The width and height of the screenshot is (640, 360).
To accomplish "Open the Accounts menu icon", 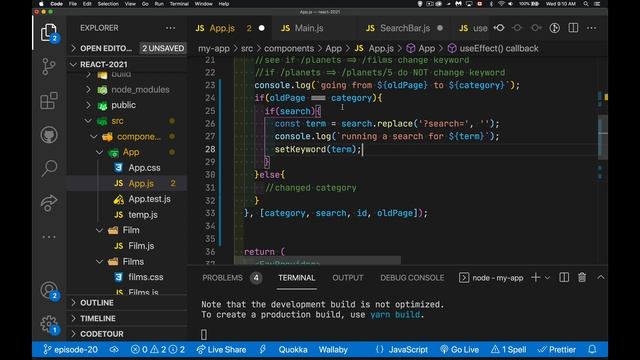I will [x=49, y=290].
